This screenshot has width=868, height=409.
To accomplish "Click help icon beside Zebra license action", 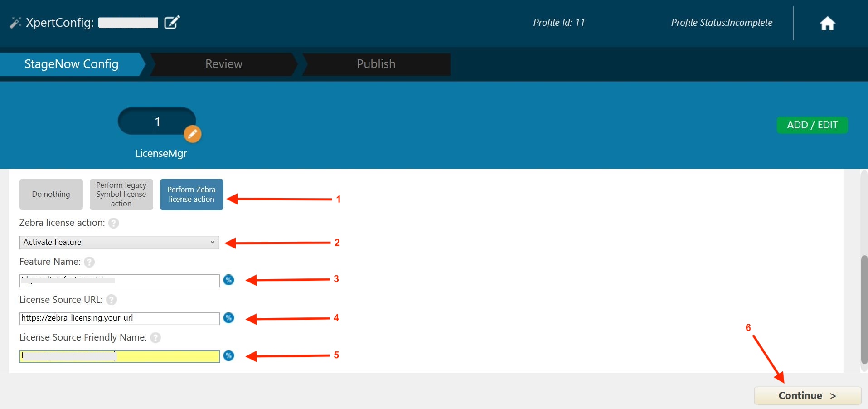I will 114,223.
